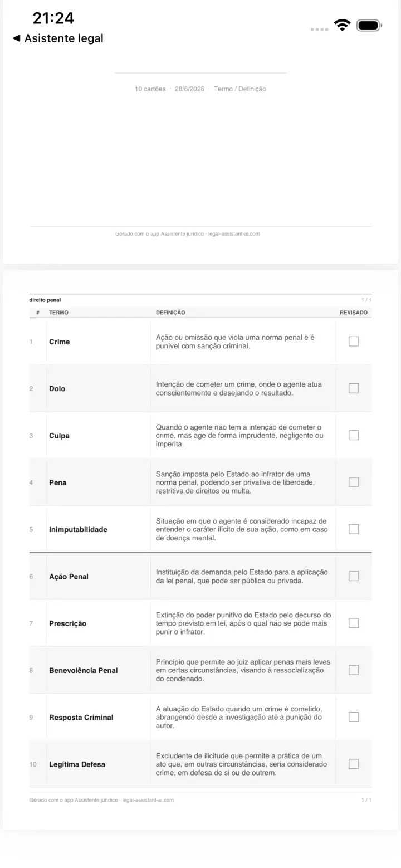
Task: Check the Pena revisado checkbox
Action: pos(354,482)
